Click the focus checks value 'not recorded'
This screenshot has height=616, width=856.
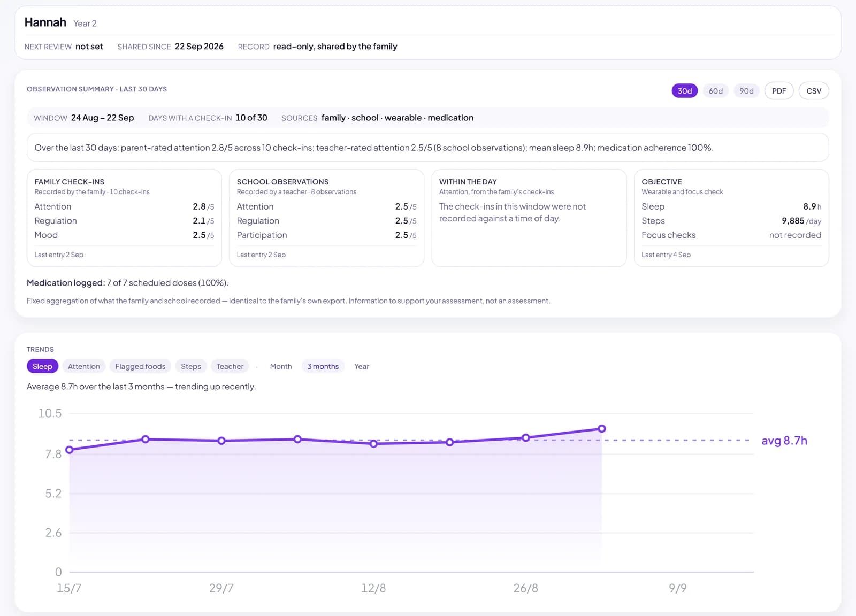795,235
